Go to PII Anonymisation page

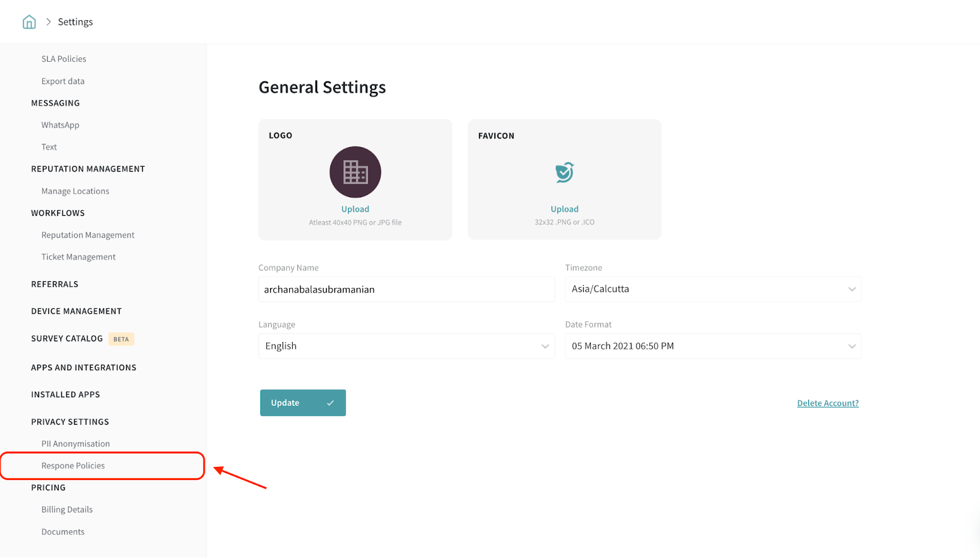[x=75, y=444]
